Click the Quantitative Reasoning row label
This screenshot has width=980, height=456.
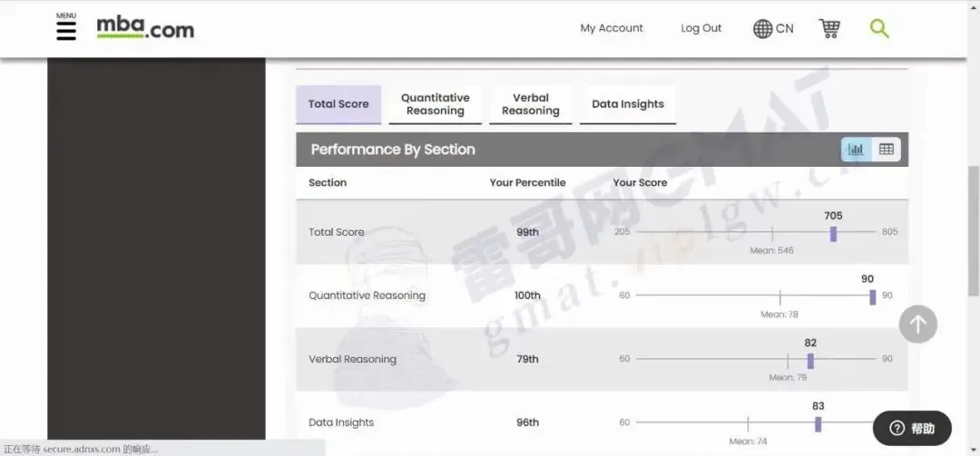click(x=367, y=296)
